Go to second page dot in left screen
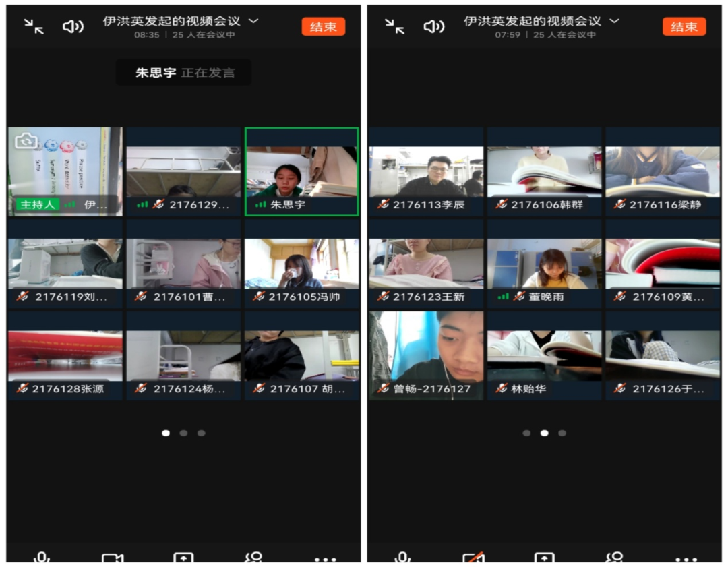This screenshot has width=728, height=567. pyautogui.click(x=183, y=434)
